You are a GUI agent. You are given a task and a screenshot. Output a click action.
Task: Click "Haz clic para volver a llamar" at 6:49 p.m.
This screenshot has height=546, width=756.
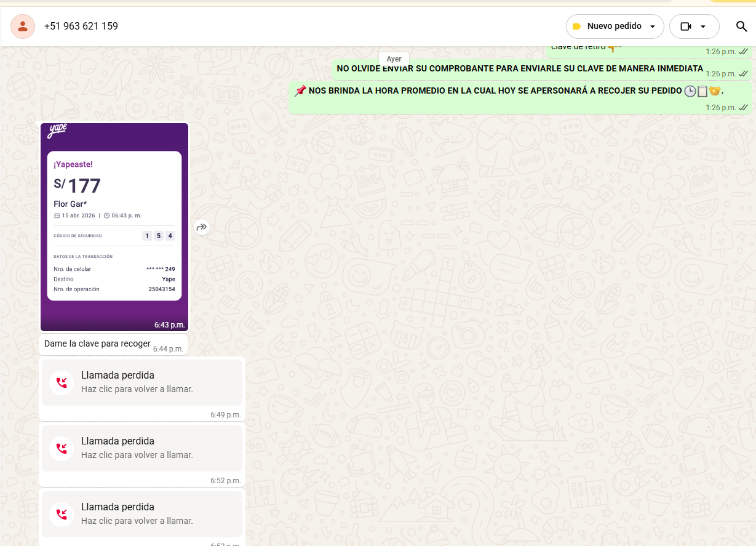137,389
